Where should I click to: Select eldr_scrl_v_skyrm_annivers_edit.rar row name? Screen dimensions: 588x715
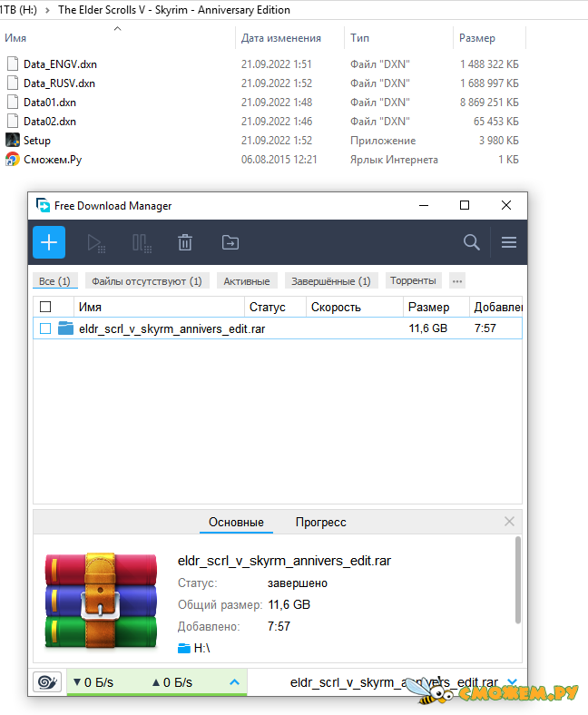point(172,328)
